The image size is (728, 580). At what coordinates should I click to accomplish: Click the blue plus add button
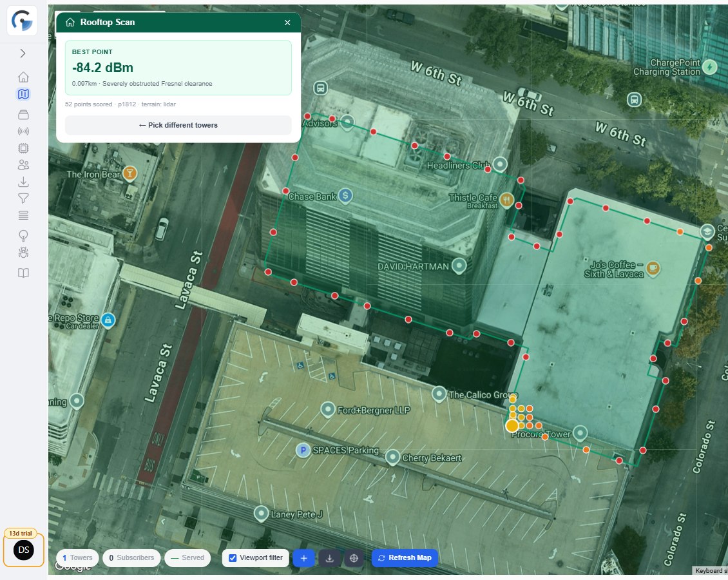coord(303,558)
